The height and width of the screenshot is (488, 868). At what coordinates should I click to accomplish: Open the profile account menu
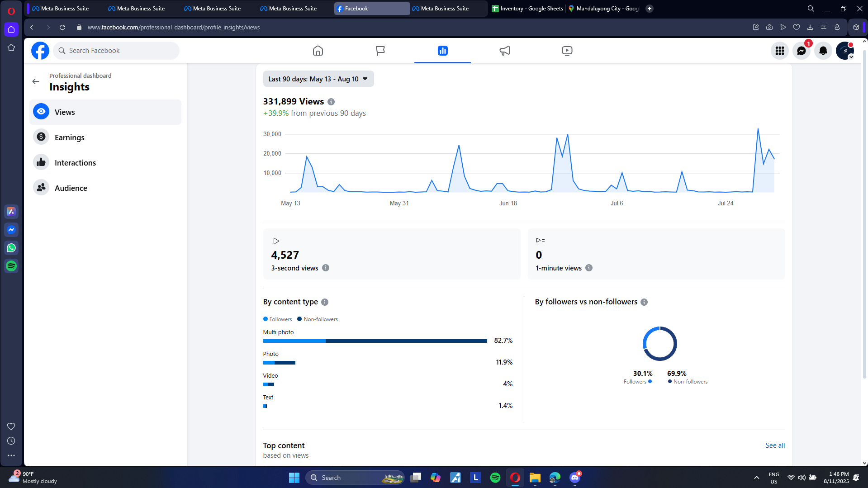pyautogui.click(x=844, y=51)
